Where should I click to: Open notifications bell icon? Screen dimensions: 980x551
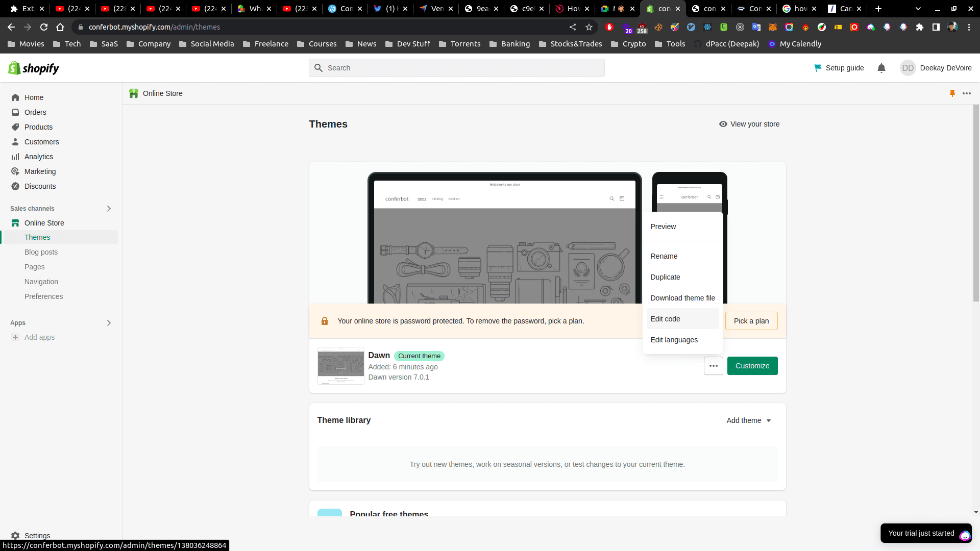881,68
